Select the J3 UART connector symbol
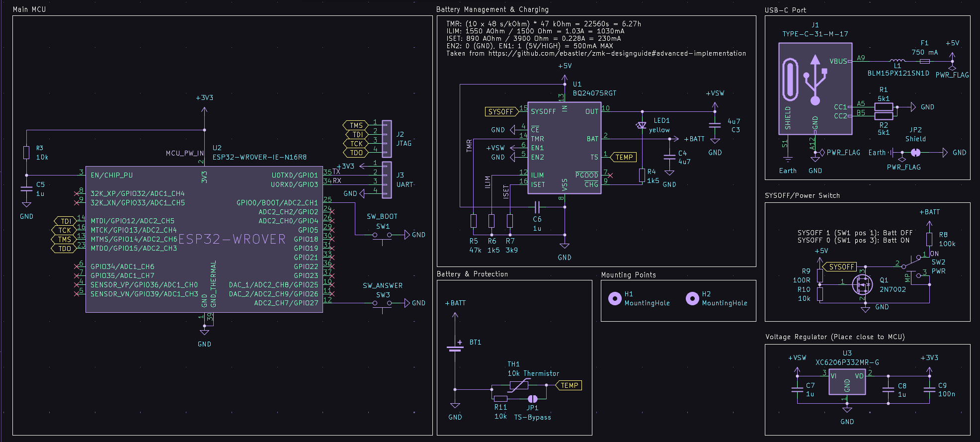This screenshot has height=442, width=980. [x=387, y=179]
